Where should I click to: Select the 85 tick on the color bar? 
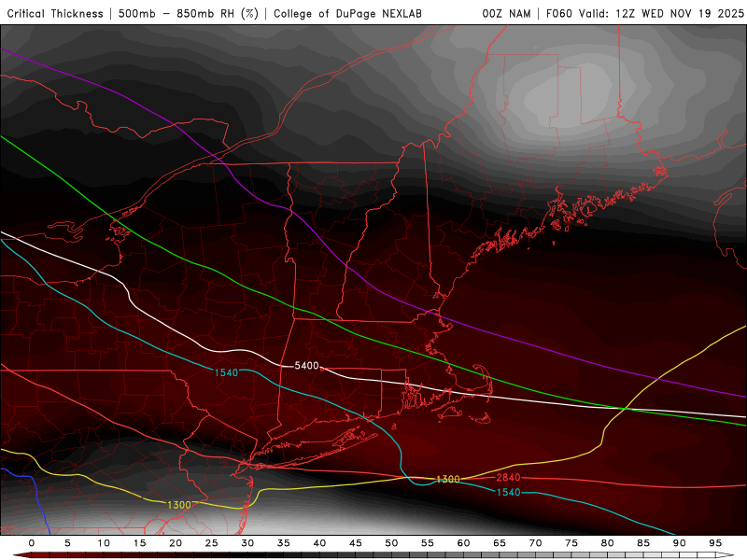[643, 543]
